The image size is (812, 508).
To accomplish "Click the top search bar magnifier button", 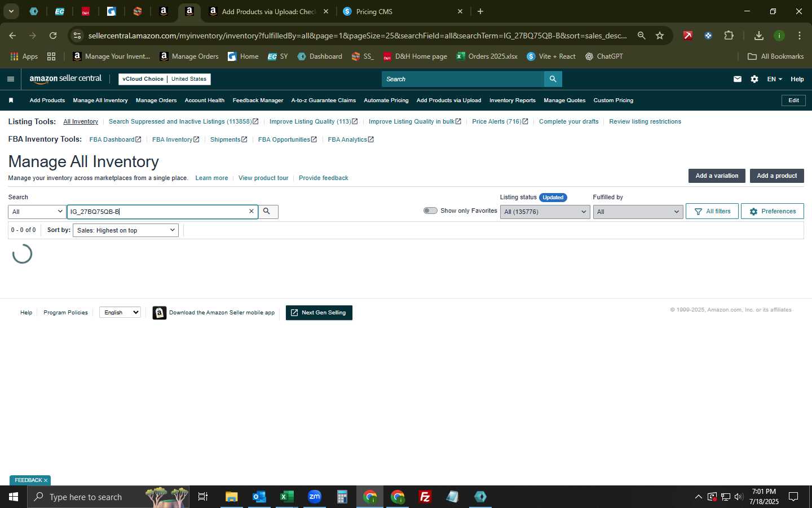I will (x=553, y=79).
